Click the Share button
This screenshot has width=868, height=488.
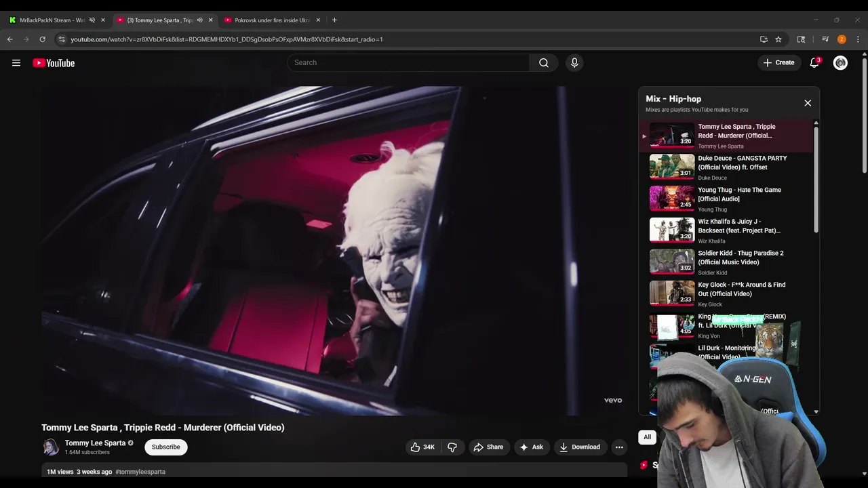488,447
